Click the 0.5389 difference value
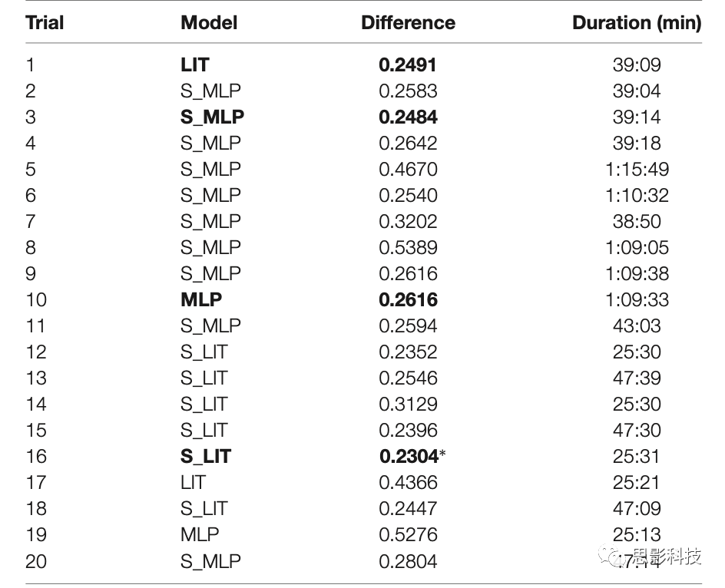Viewport: 725px width, 588px height. (x=408, y=248)
